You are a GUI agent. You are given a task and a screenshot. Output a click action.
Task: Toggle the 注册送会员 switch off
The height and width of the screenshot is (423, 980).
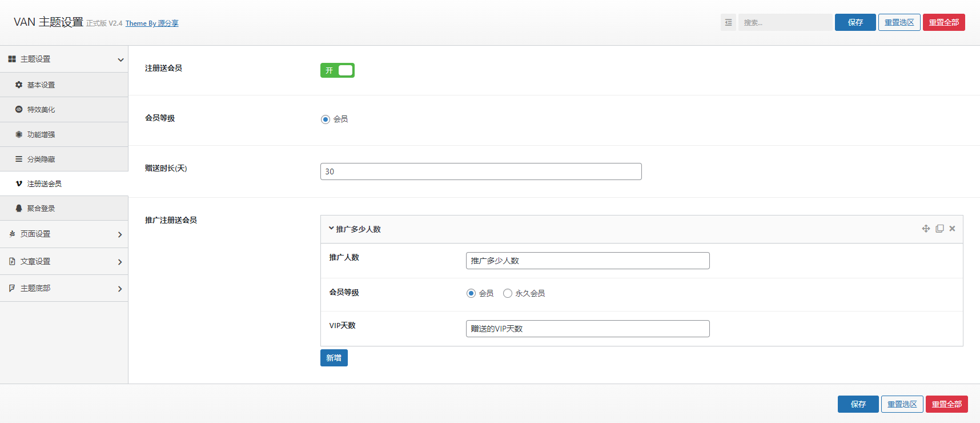pos(337,70)
